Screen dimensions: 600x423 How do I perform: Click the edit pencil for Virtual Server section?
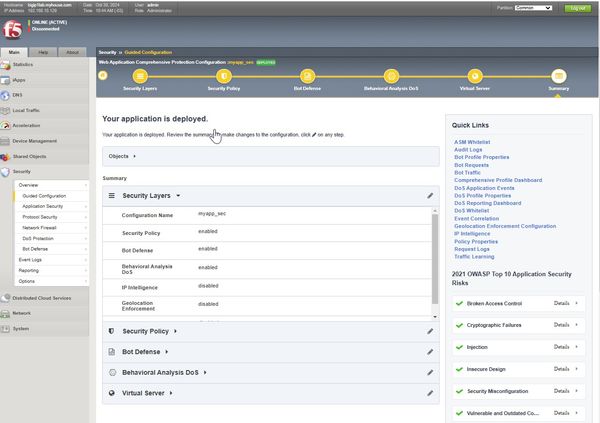(430, 393)
